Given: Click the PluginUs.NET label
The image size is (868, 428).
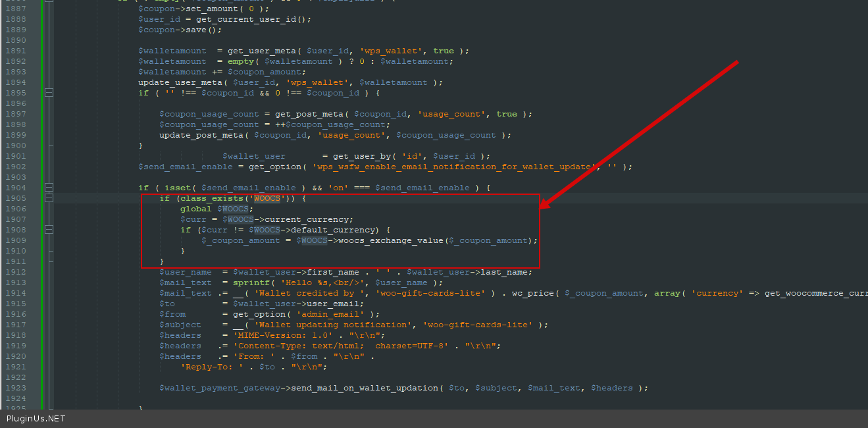Looking at the screenshot, I should tap(36, 418).
